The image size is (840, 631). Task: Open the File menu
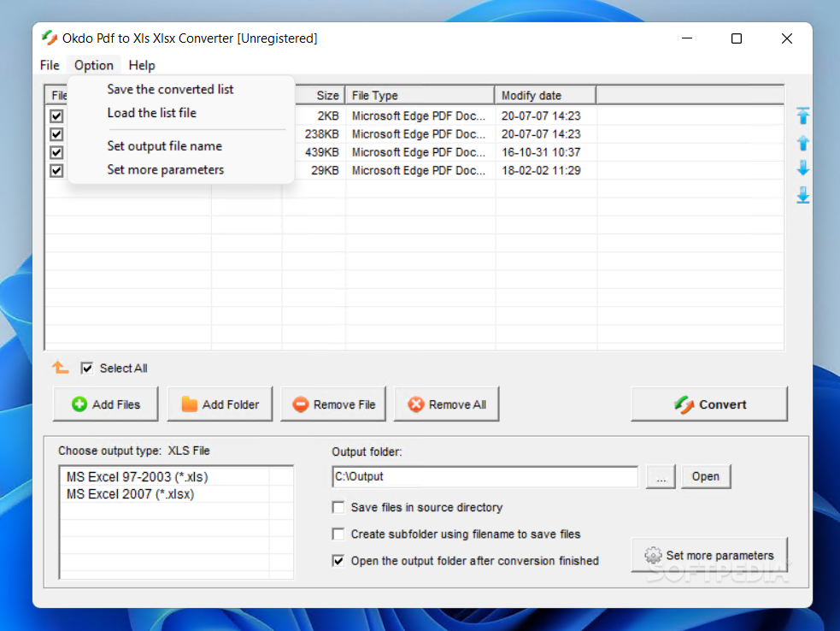(x=50, y=65)
